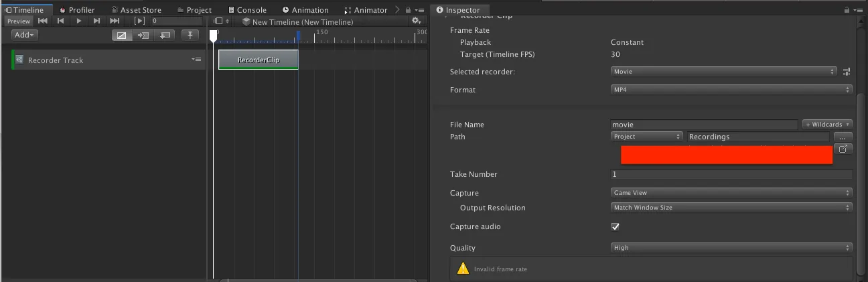Browse for output folder with '...' button
868x282 pixels.
(x=843, y=137)
